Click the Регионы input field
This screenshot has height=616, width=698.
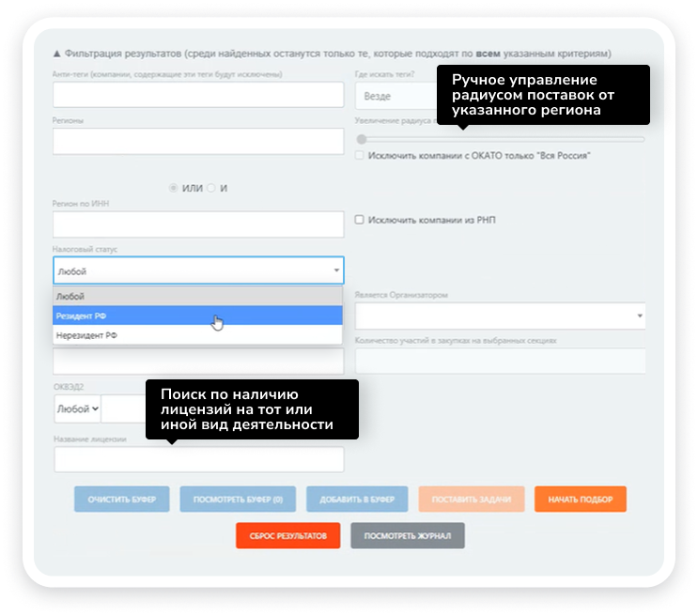coord(198,141)
